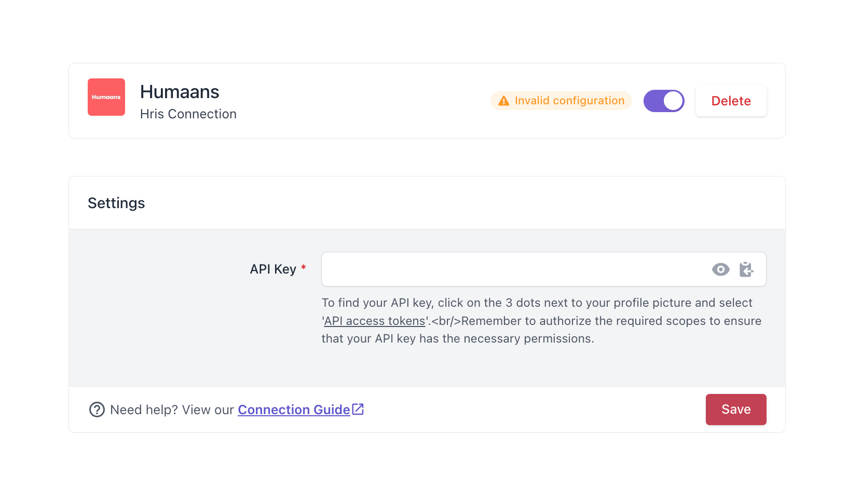
Task: Delete the Humaans connection
Action: tap(731, 101)
